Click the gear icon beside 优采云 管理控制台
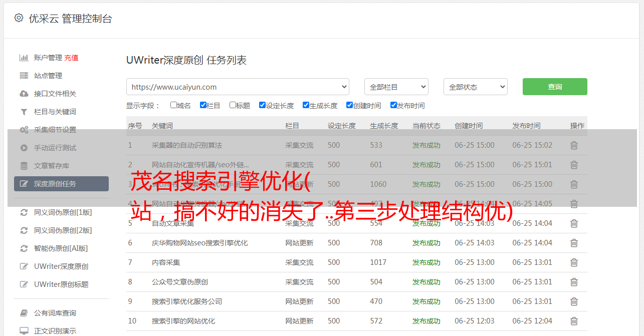 click(x=19, y=18)
